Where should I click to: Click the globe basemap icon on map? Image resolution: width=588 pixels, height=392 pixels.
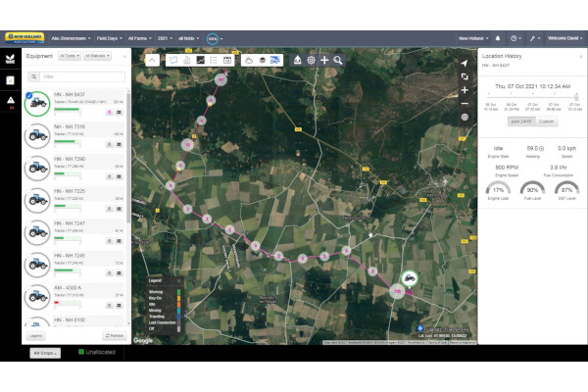tap(465, 117)
